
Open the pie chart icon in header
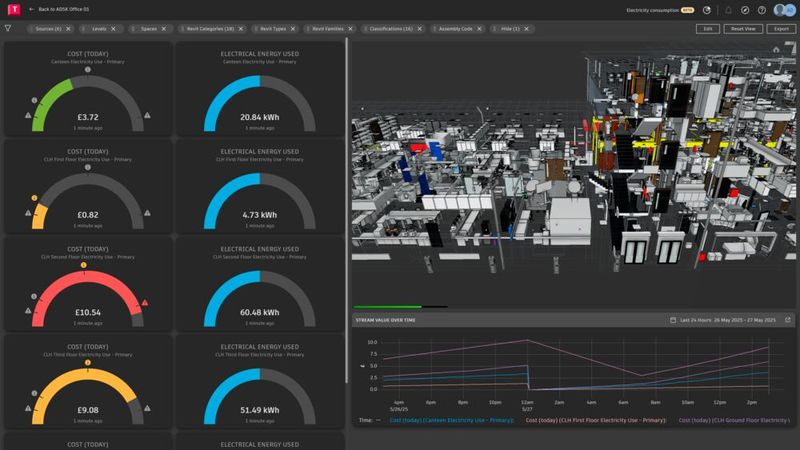(707, 10)
